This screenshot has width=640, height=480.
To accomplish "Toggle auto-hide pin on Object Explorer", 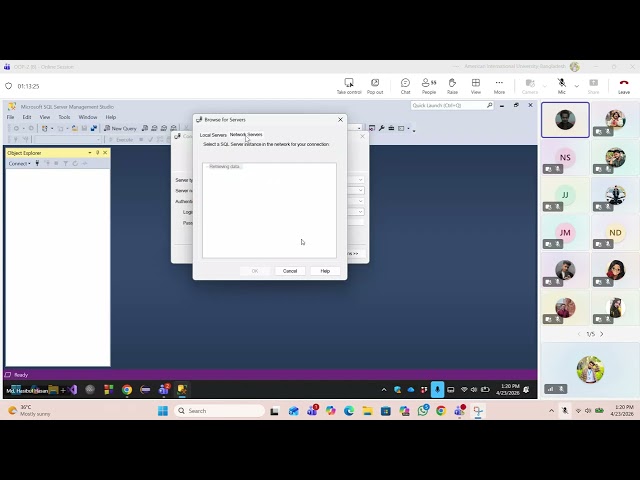I will (98, 153).
